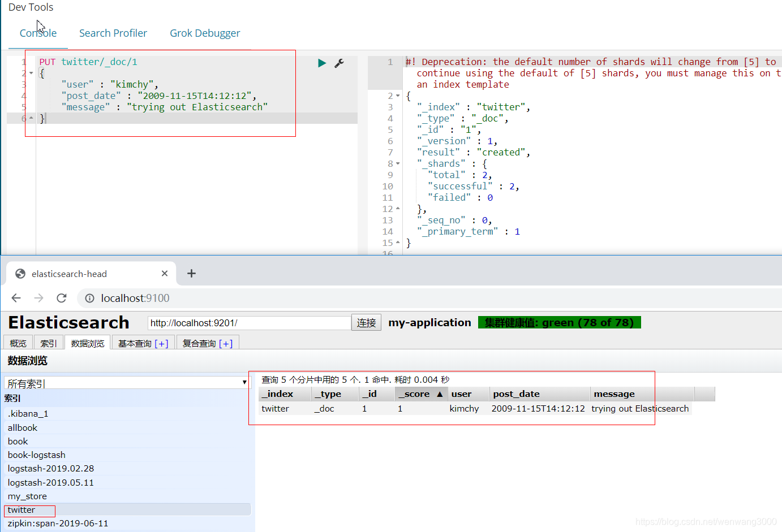Click the user column header
The width and height of the screenshot is (782, 532).
[469, 394]
